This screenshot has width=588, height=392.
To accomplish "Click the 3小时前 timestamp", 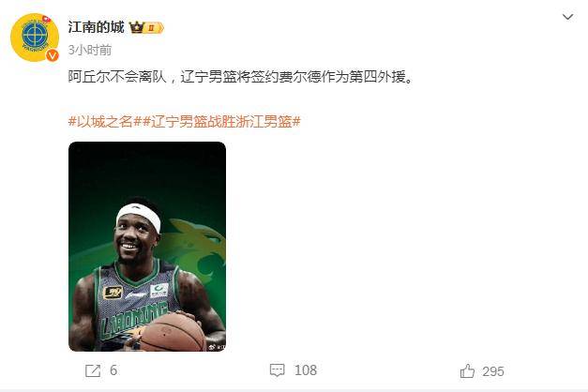I will (90, 50).
